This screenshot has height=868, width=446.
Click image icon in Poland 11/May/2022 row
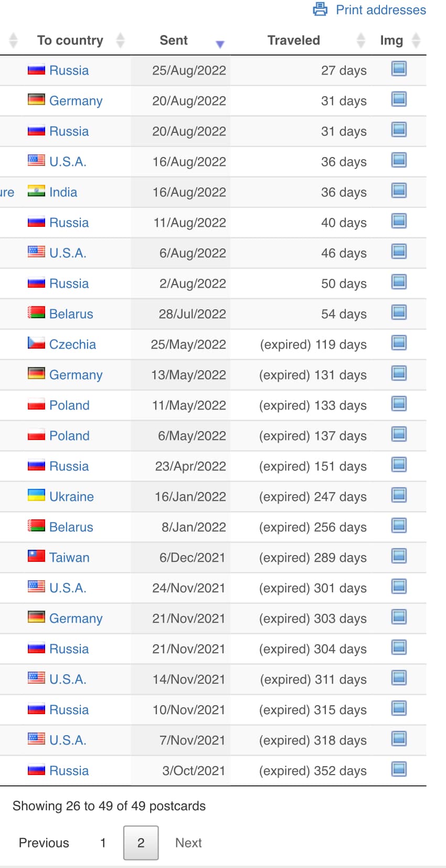pyautogui.click(x=399, y=404)
